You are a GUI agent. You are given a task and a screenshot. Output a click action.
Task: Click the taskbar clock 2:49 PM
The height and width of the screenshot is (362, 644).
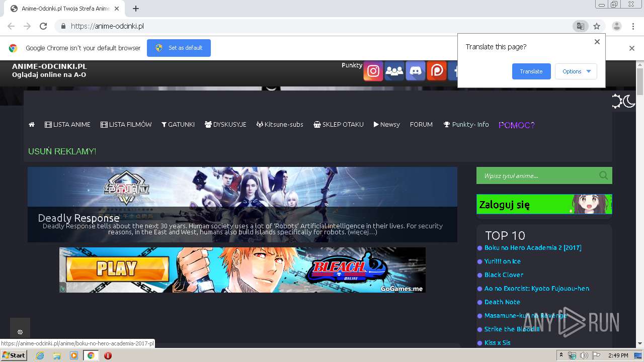618,355
